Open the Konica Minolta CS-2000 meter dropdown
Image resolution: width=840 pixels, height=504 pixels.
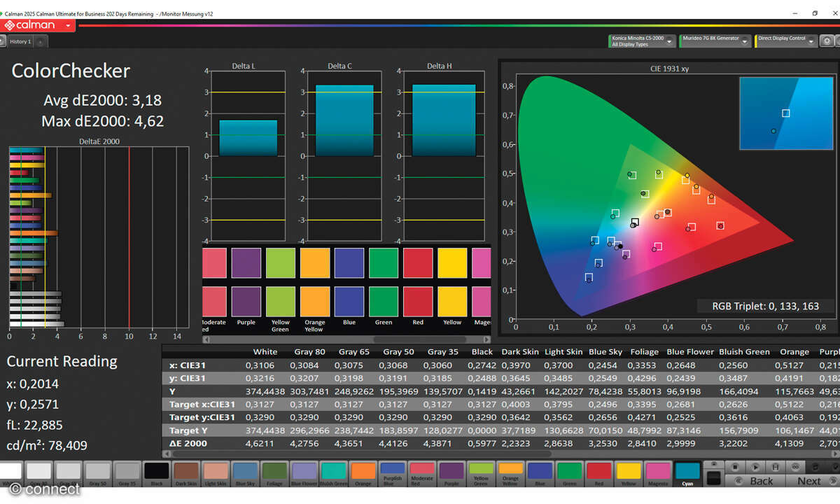643,41
